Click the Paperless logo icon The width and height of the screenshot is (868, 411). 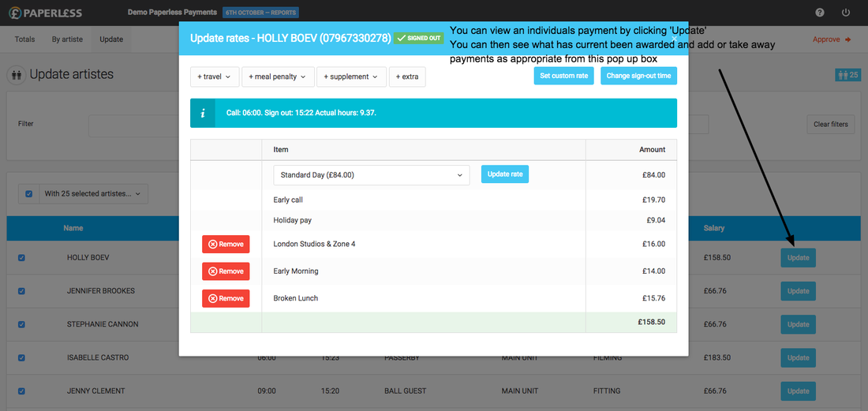[17, 13]
